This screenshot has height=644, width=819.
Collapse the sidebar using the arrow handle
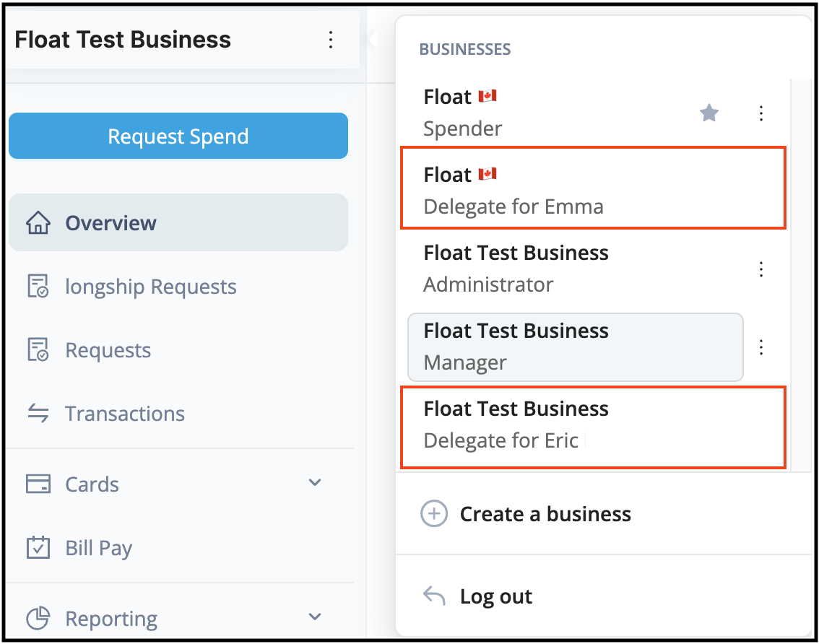[x=372, y=40]
